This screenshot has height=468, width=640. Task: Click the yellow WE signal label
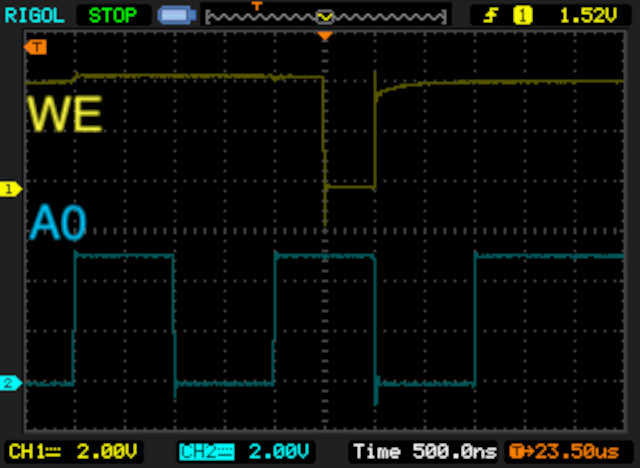[64, 114]
